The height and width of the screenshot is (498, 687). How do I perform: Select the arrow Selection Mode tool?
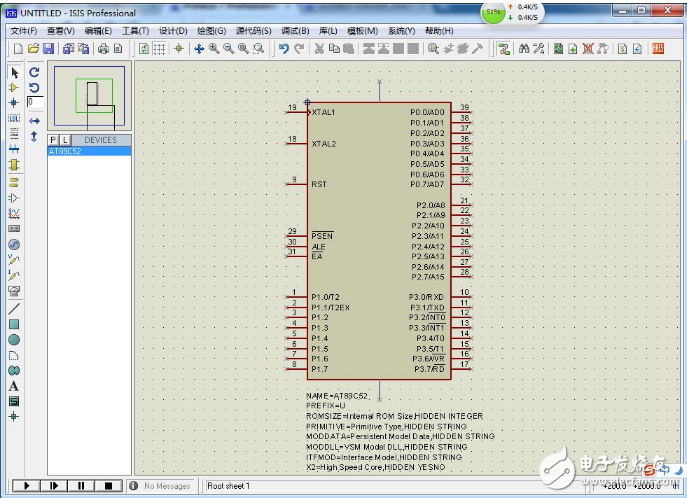pos(14,72)
